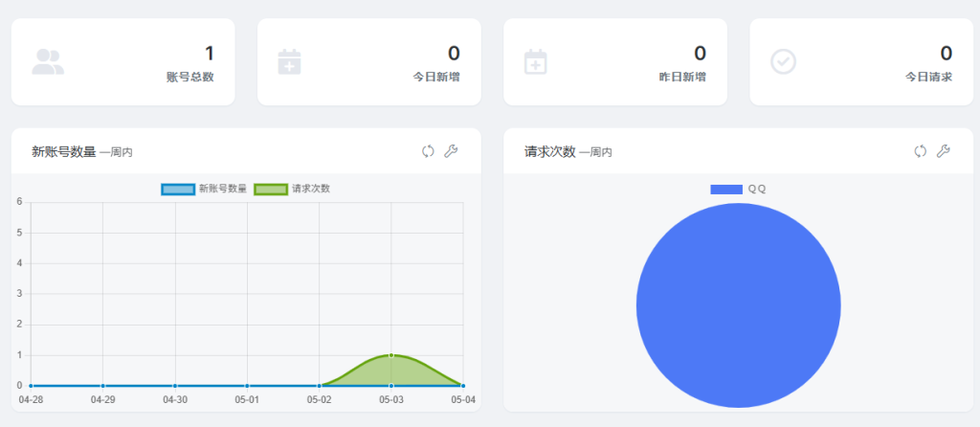Click the 新账号数量 legend label text
This screenshot has height=427, width=980.
click(223, 189)
